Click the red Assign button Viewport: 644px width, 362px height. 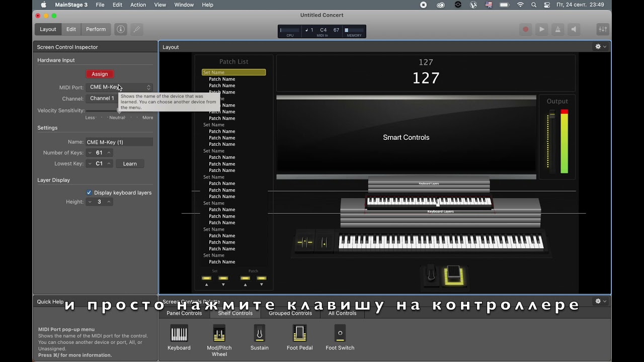point(100,74)
